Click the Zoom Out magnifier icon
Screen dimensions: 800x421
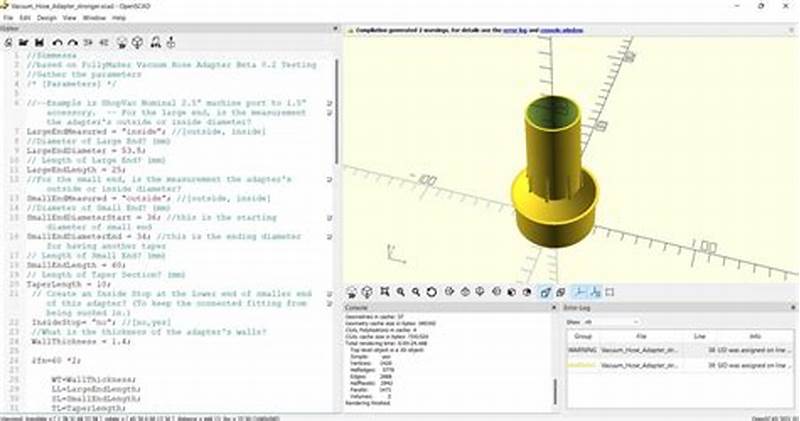tap(416, 292)
